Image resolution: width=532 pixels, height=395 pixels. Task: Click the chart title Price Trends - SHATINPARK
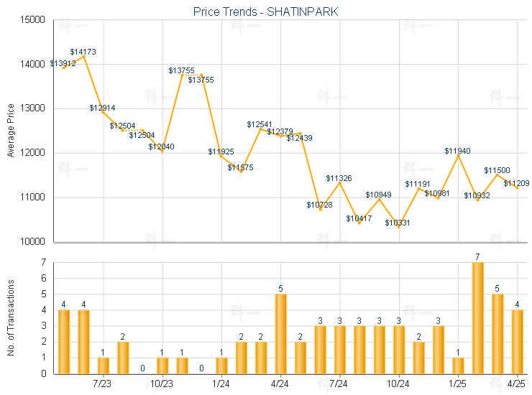click(x=266, y=12)
